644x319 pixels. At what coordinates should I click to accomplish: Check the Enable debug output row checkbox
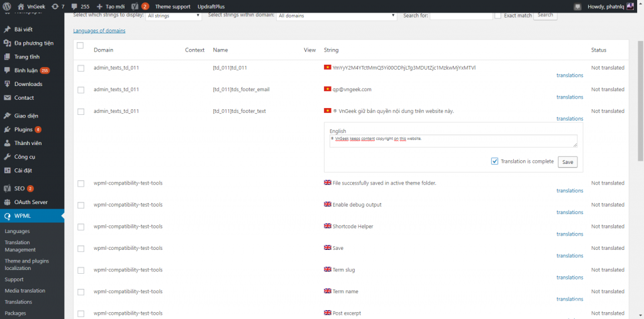(81, 205)
